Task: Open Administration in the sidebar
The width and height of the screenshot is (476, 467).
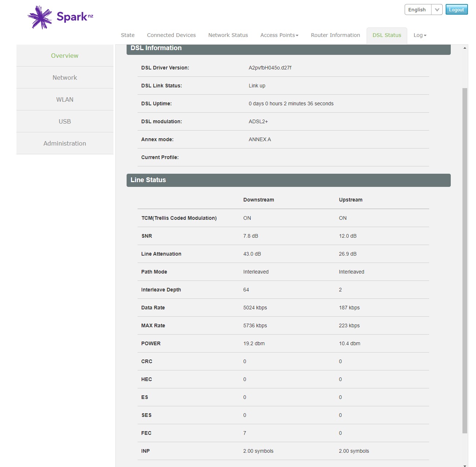Action: [65, 143]
